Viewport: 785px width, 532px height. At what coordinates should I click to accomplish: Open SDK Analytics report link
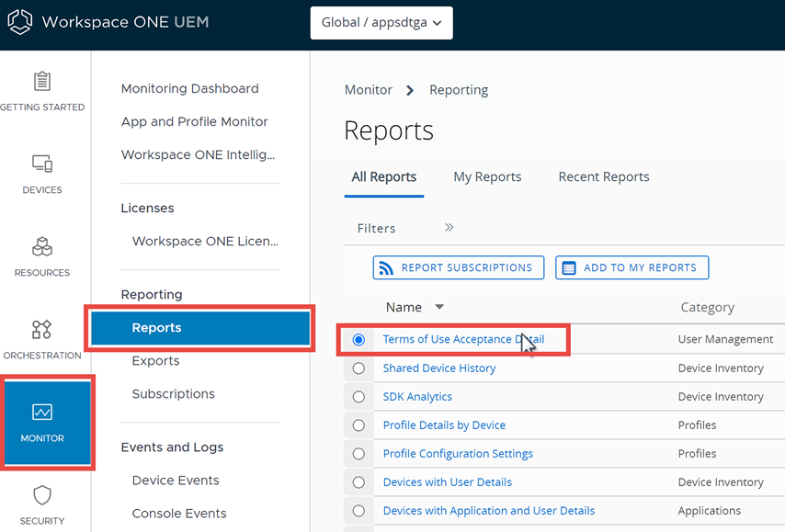pos(417,397)
